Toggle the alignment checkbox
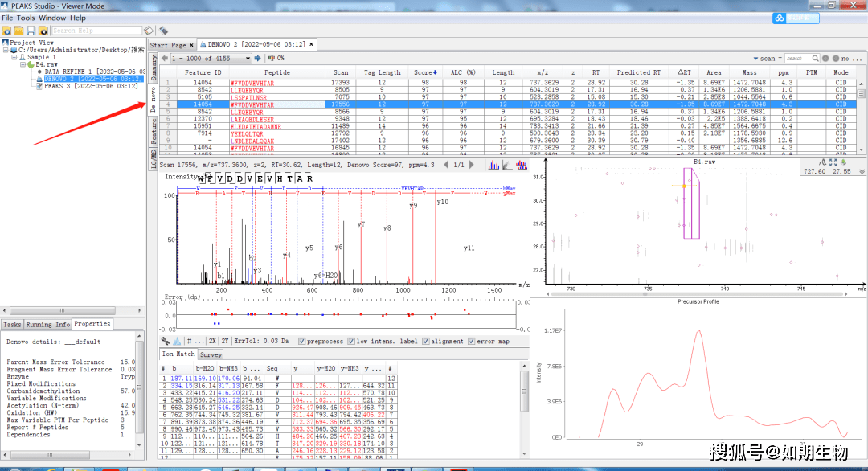This screenshot has width=868, height=471. coord(425,341)
